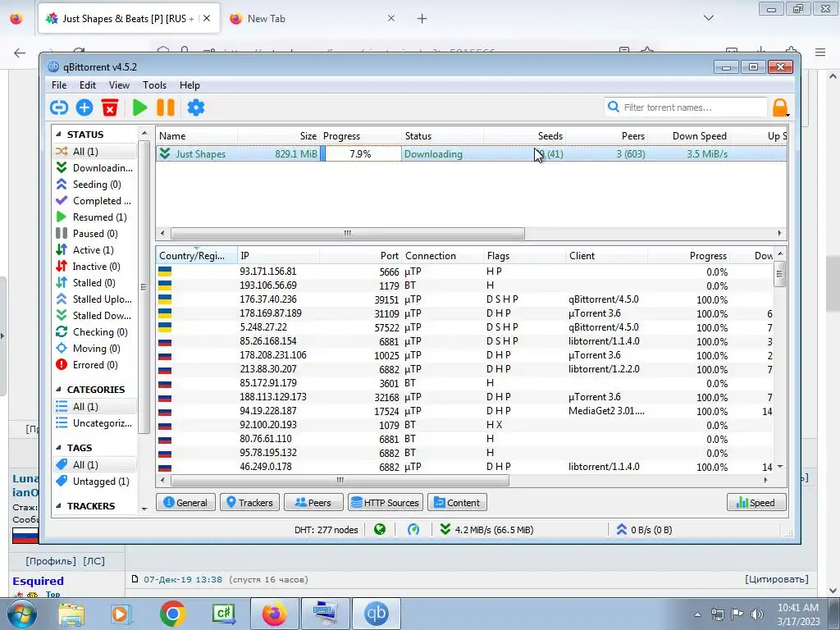The width and height of the screenshot is (840, 630).
Task: Click the Firefox list all tabs chevron
Action: click(708, 18)
